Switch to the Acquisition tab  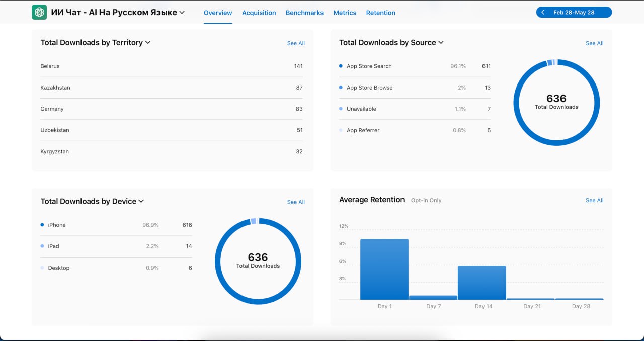259,13
